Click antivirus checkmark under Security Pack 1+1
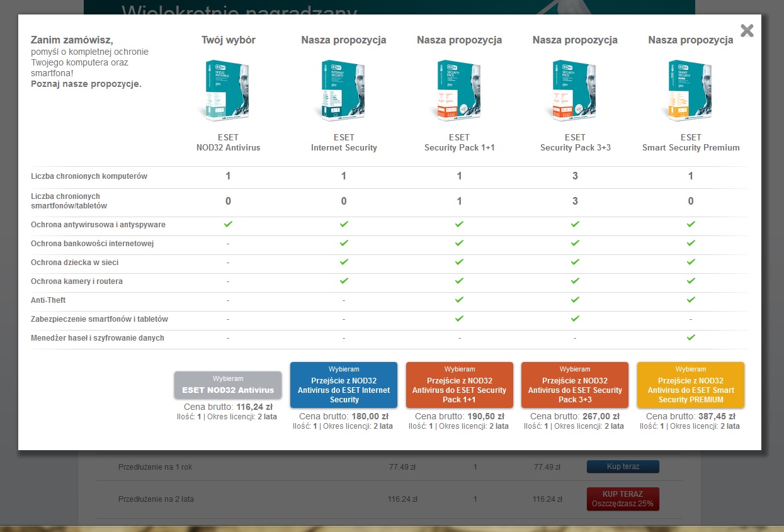This screenshot has height=532, width=784. point(459,224)
